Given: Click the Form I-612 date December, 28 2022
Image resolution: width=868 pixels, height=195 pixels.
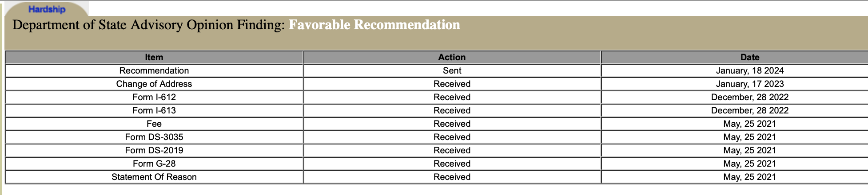Looking at the screenshot, I should coord(750,97).
